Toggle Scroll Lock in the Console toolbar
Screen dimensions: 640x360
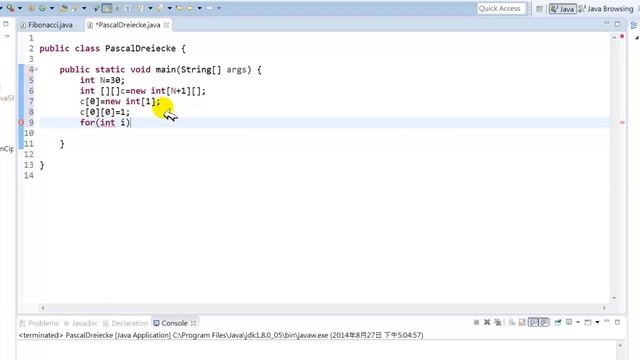click(x=522, y=322)
